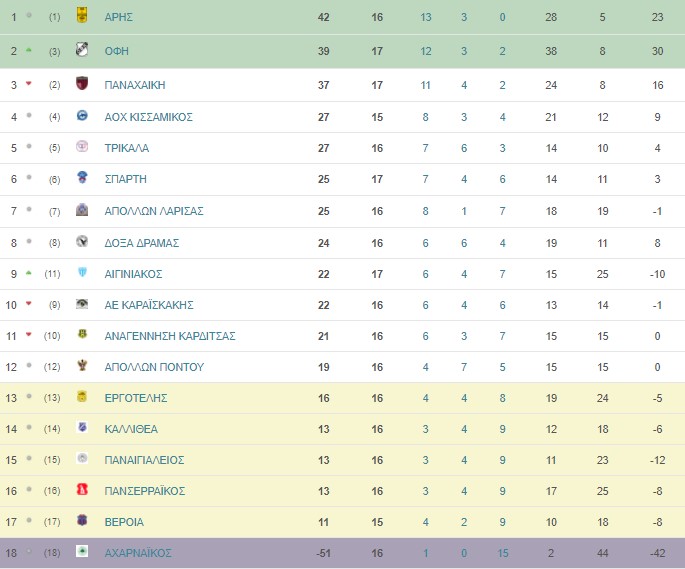Click the ΚΑΛΛΙΘΕΑ team name
685x569 pixels.
click(131, 429)
